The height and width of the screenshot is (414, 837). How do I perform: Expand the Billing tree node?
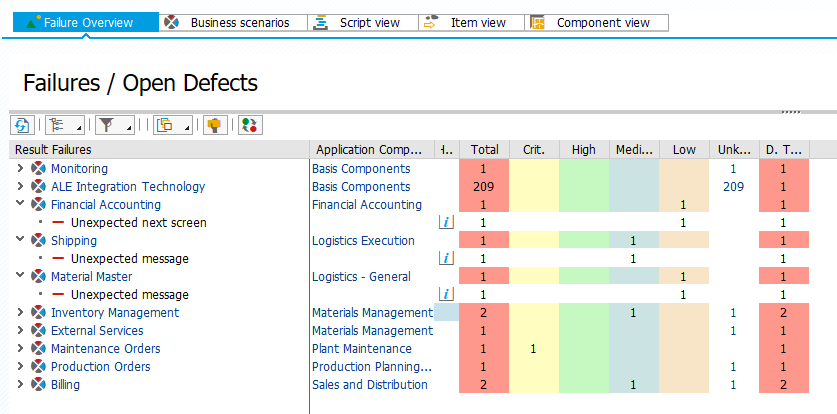tap(20, 385)
